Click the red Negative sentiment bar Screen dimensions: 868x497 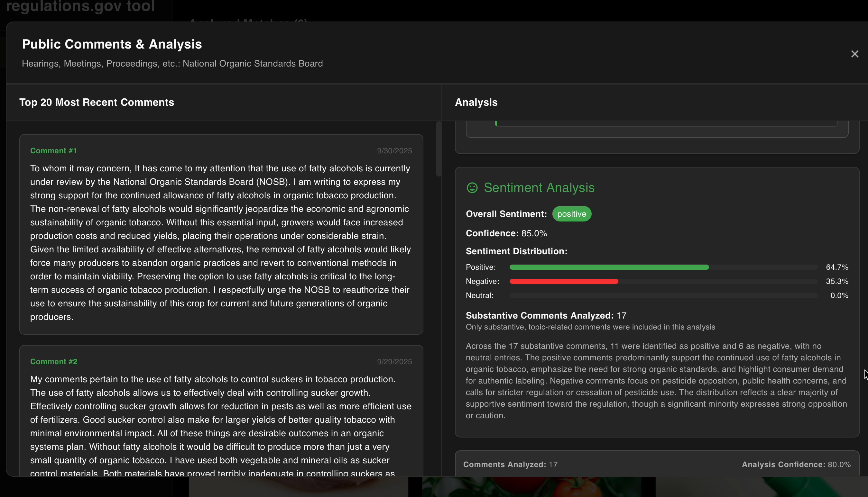tap(564, 282)
